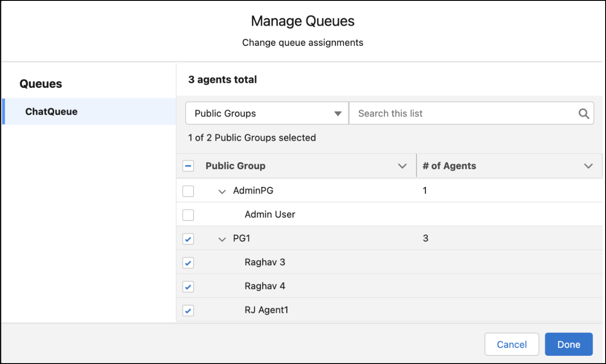Uncheck the PG1 group checkbox
The width and height of the screenshot is (606, 364).
click(x=188, y=239)
